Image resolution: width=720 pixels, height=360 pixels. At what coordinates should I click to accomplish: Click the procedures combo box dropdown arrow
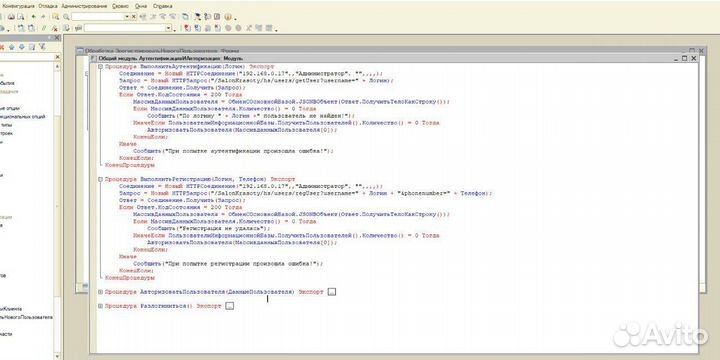[x=169, y=28]
